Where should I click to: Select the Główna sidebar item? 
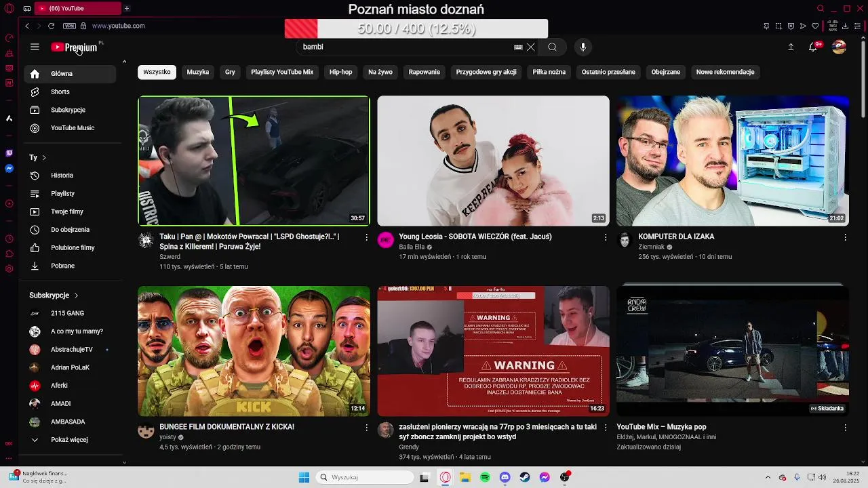point(70,73)
